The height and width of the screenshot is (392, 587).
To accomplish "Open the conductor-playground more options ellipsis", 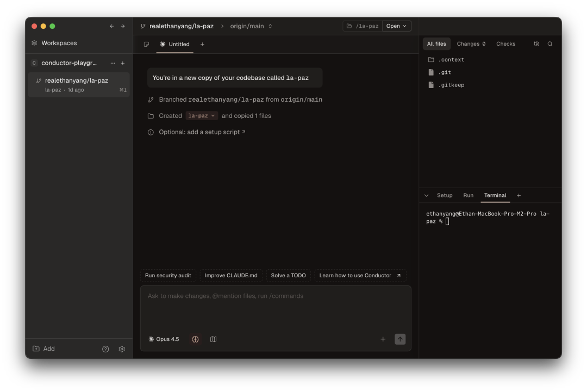I will point(113,63).
